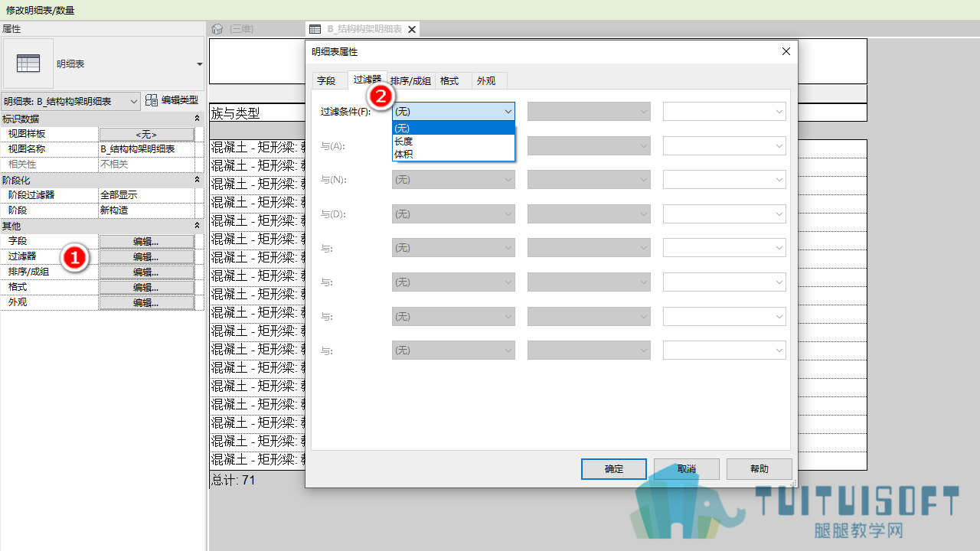980x551 pixels.
Task: Click the 阶段过滤器 value 全部显示
Action: [146, 195]
